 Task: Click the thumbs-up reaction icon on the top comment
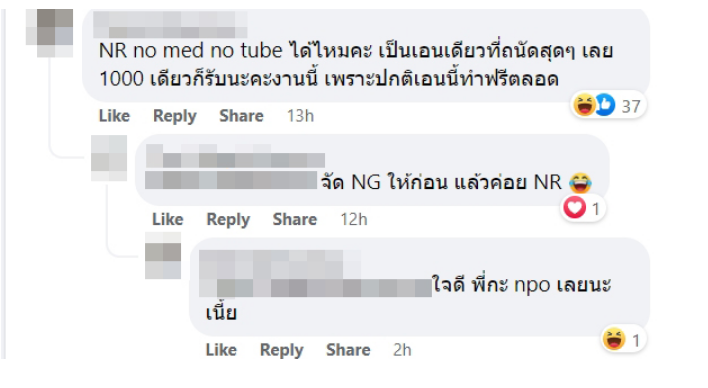pos(604,105)
